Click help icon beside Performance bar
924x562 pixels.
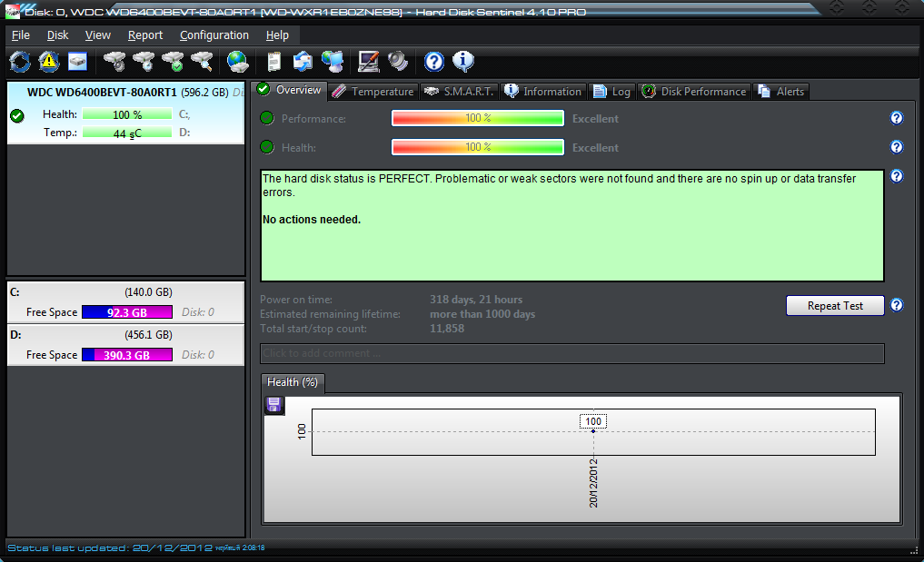897,118
